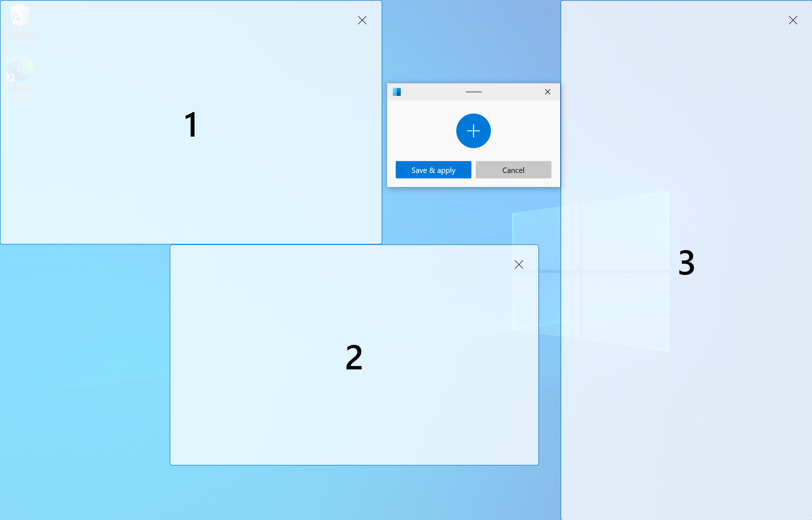Viewport: 812px width, 520px height.
Task: Click the blue plus icon to add
Action: tap(474, 130)
